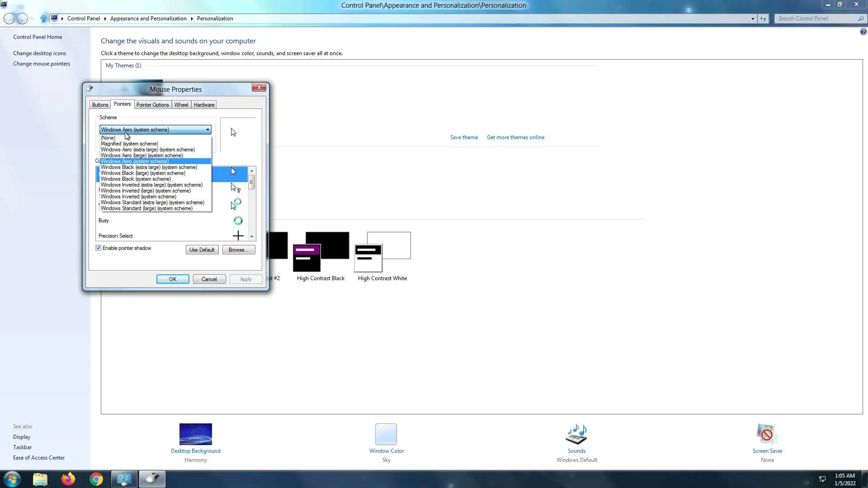868x488 pixels.
Task: Click Get more themes online link
Action: 515,137
